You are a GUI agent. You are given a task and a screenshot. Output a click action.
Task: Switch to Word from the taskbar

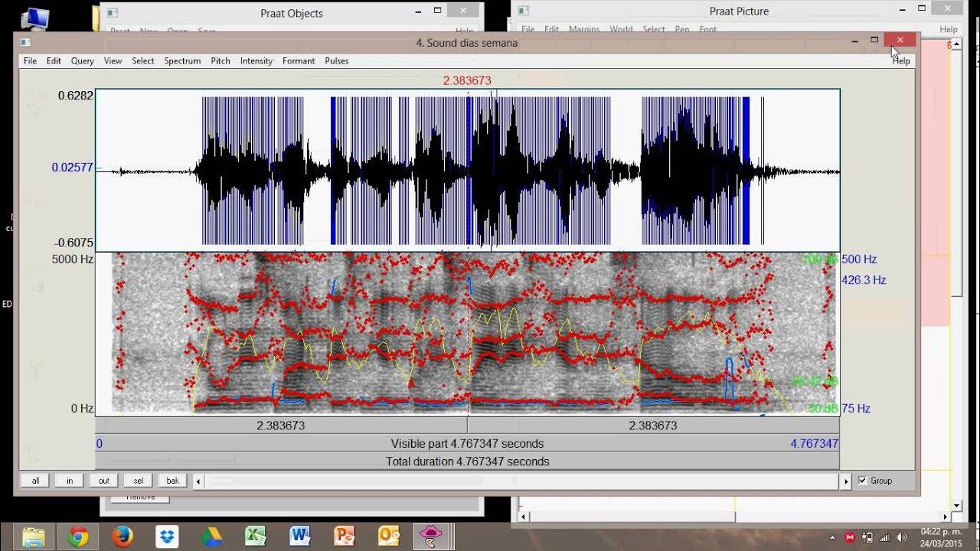300,536
